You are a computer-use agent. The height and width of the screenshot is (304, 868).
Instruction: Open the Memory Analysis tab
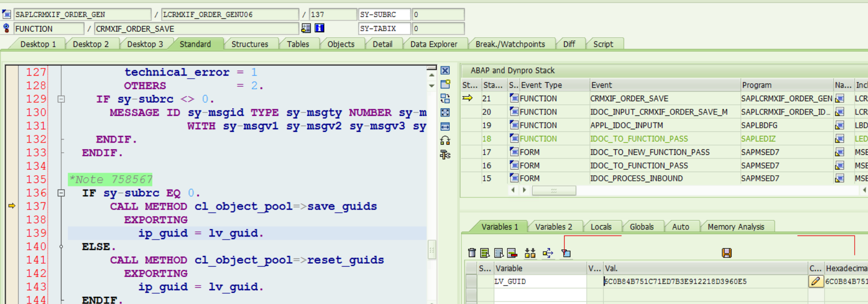click(736, 227)
